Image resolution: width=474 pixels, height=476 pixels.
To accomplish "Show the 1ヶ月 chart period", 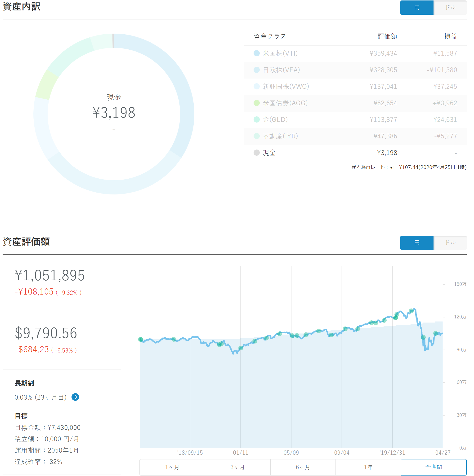I will pos(172,467).
